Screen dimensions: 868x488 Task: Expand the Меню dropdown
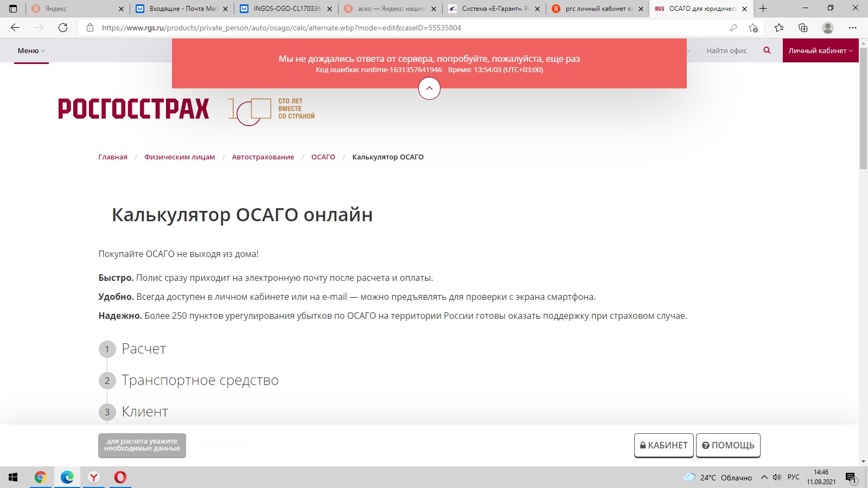(31, 50)
